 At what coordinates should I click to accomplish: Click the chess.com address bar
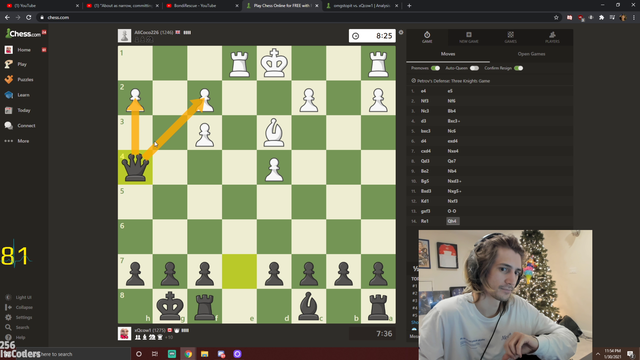coord(298,18)
